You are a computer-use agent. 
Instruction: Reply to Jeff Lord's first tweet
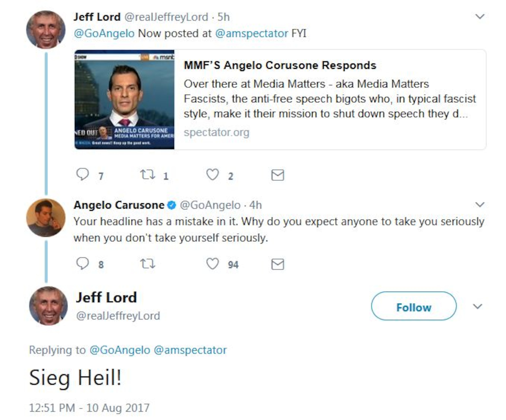tap(83, 175)
